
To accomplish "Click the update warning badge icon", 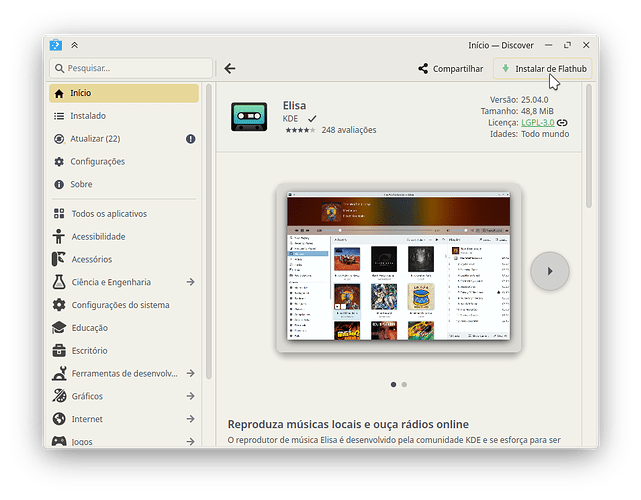I will click(x=191, y=139).
